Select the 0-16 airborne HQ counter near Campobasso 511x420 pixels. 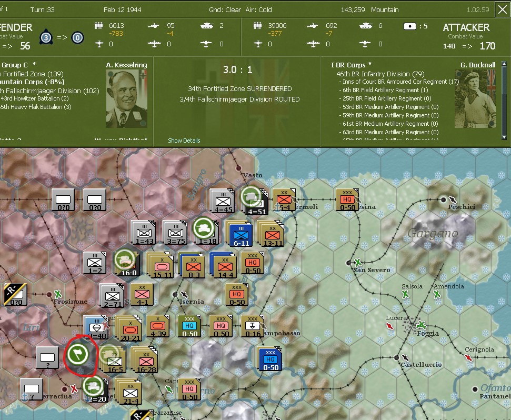[253, 326]
